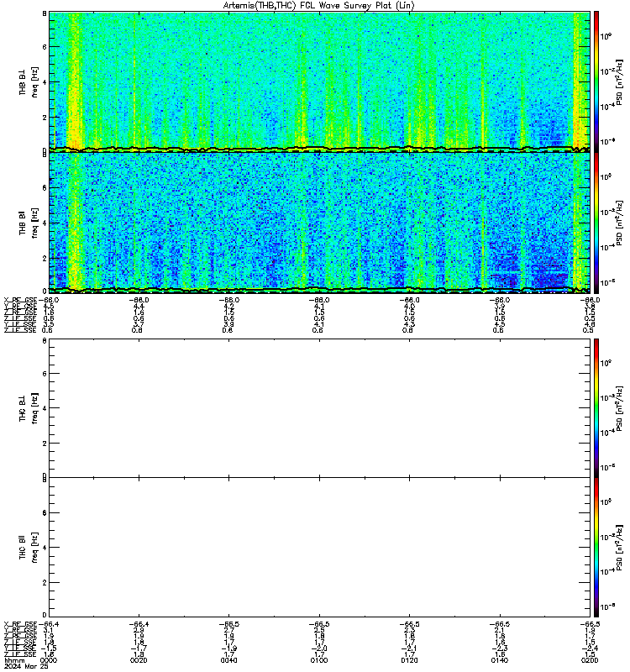Image resolution: width=630 pixels, height=672 pixels.
Task: Click the '0040' time tick label
Action: click(x=228, y=660)
